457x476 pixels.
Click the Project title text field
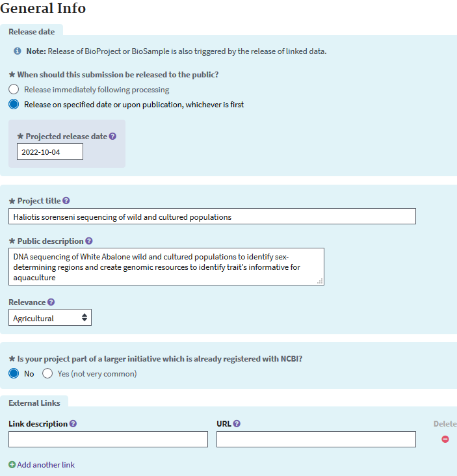point(212,217)
